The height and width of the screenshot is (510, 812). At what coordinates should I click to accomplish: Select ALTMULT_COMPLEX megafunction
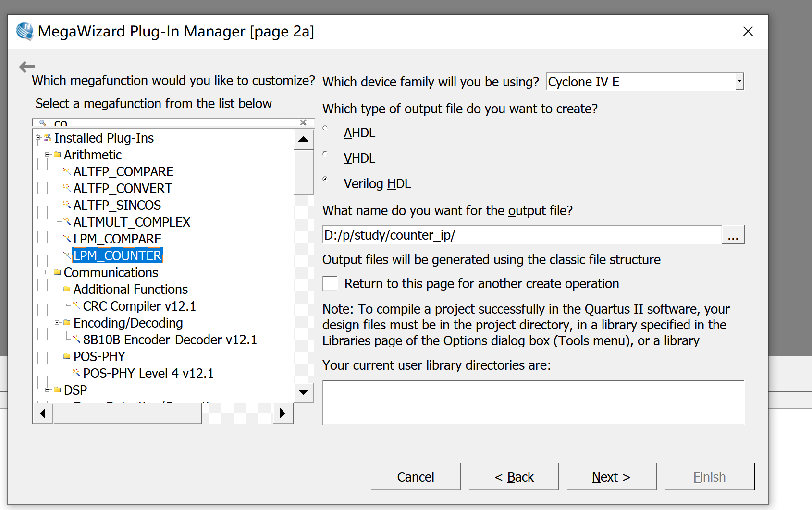pos(132,222)
